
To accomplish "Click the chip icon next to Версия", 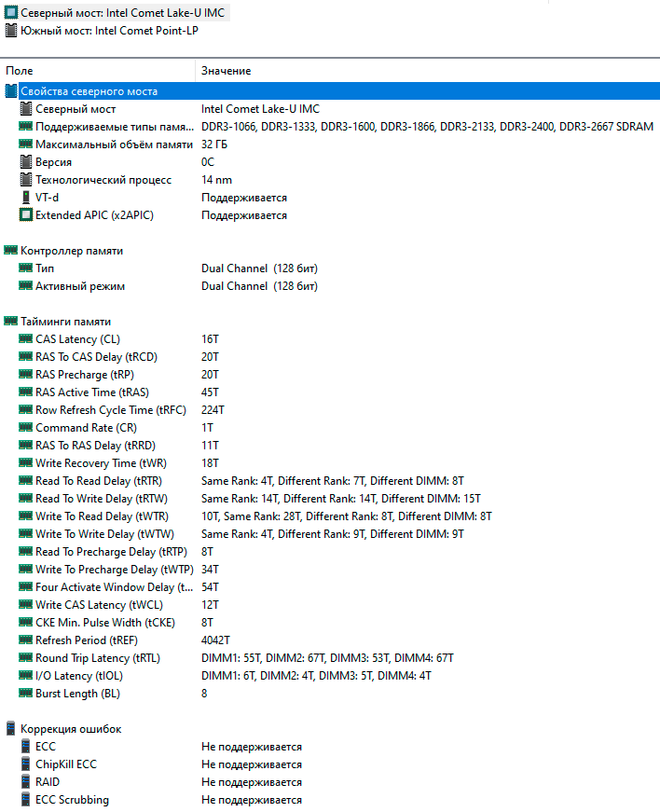I will pyautogui.click(x=25, y=162).
